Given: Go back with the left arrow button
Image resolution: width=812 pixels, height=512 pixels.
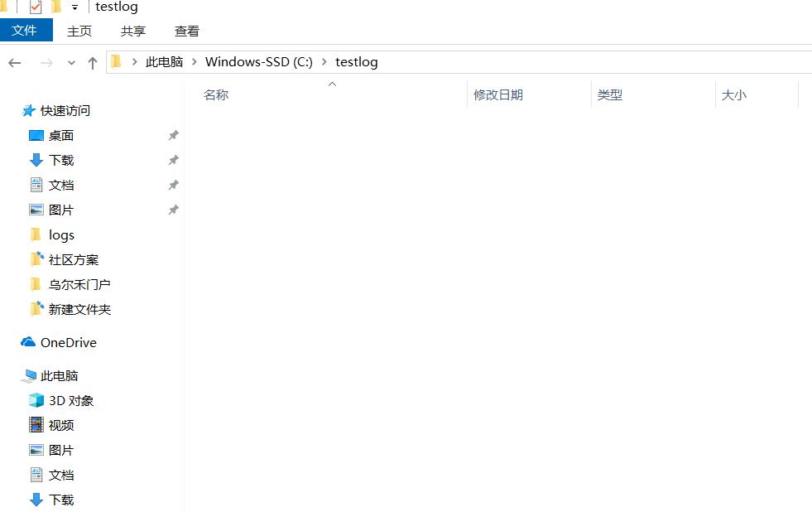Looking at the screenshot, I should pyautogui.click(x=15, y=63).
